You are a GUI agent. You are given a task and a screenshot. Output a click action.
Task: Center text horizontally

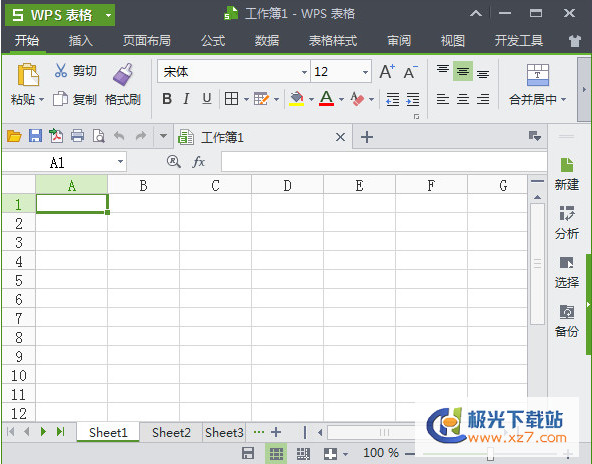coord(463,99)
